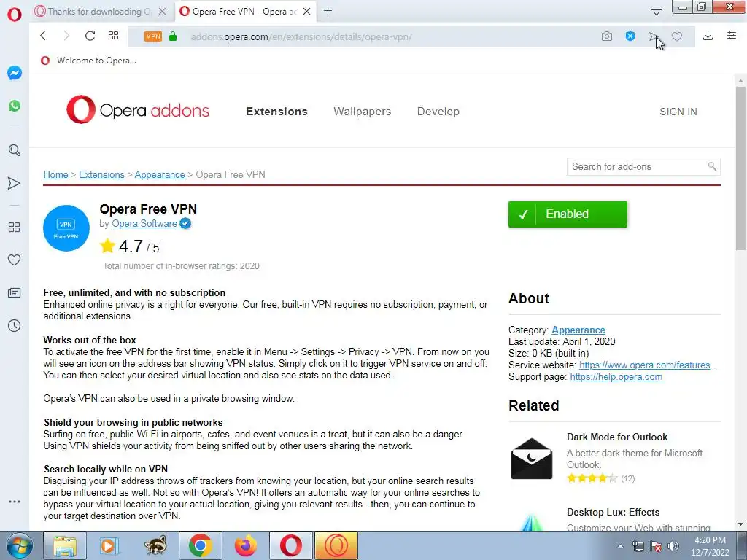Open the tab list menu icon

(x=657, y=11)
